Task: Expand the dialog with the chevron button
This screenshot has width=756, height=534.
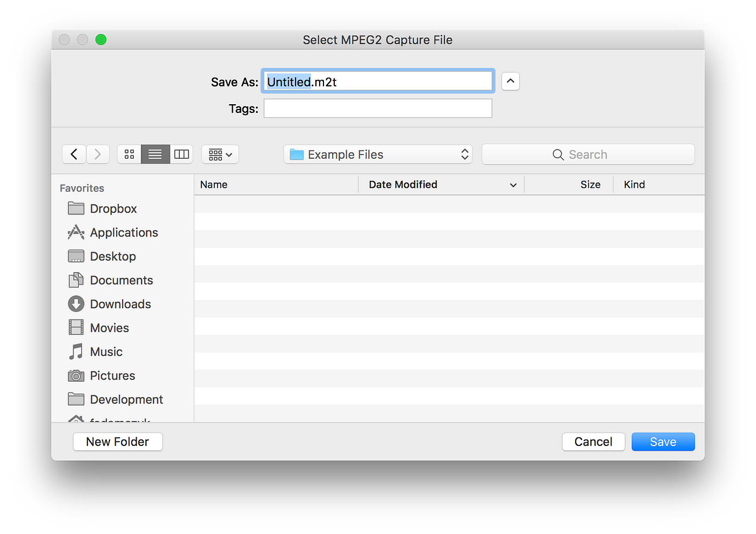Action: coord(510,81)
